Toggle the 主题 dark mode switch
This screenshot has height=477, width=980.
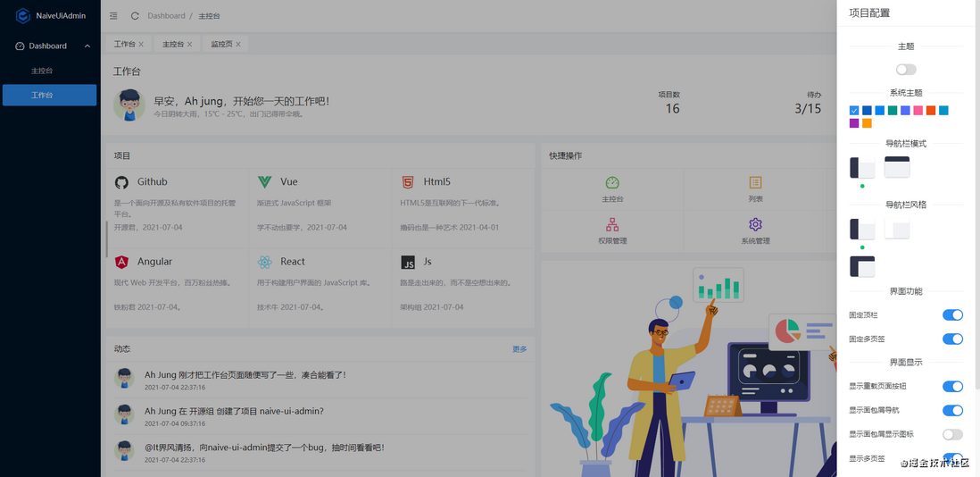(x=906, y=70)
